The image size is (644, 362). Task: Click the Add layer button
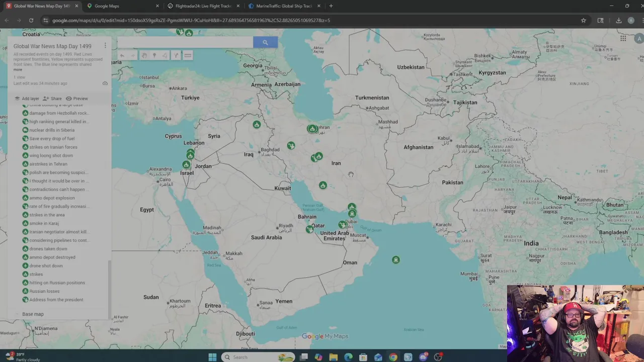tap(27, 99)
